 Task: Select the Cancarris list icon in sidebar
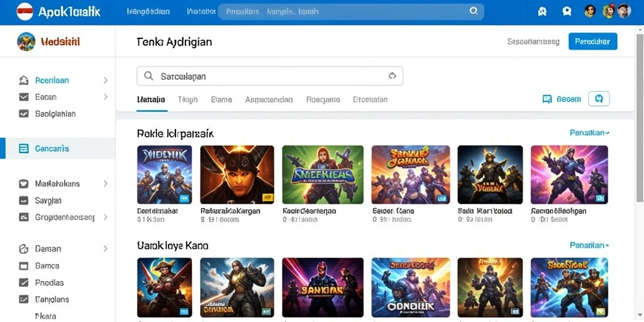(24, 148)
